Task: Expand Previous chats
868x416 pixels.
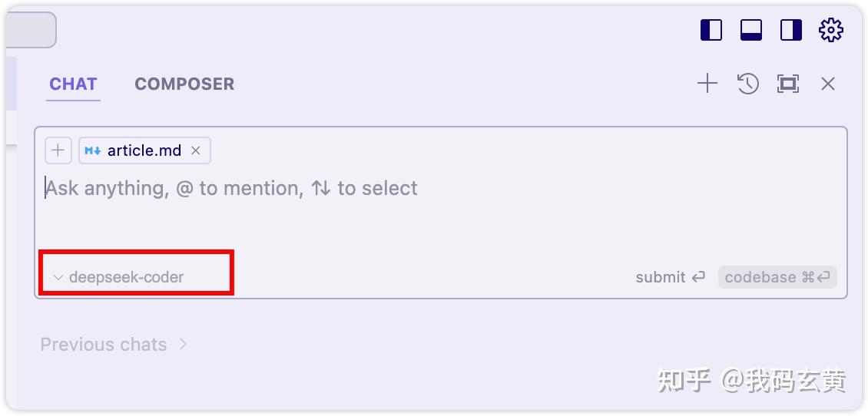Action: pyautogui.click(x=114, y=345)
